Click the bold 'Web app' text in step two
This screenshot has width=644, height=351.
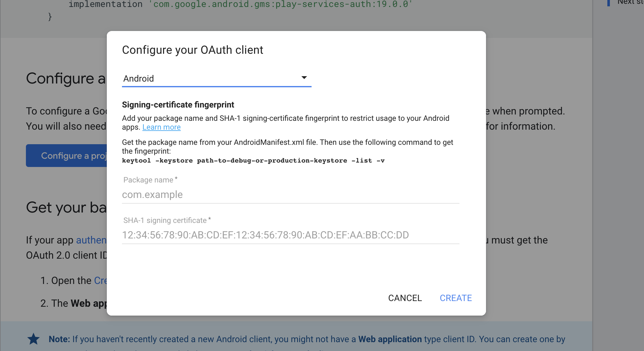[x=89, y=303]
